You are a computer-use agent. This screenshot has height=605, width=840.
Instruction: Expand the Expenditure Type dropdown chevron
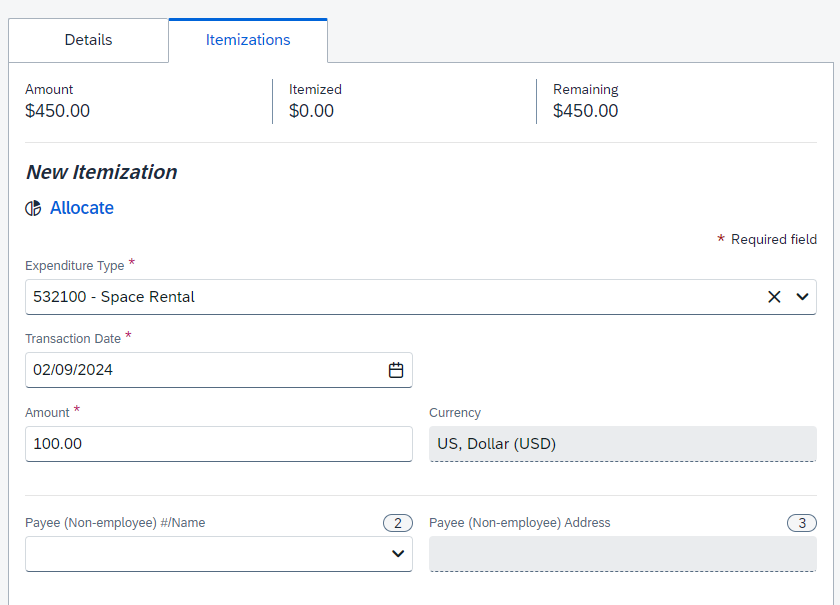coord(800,296)
